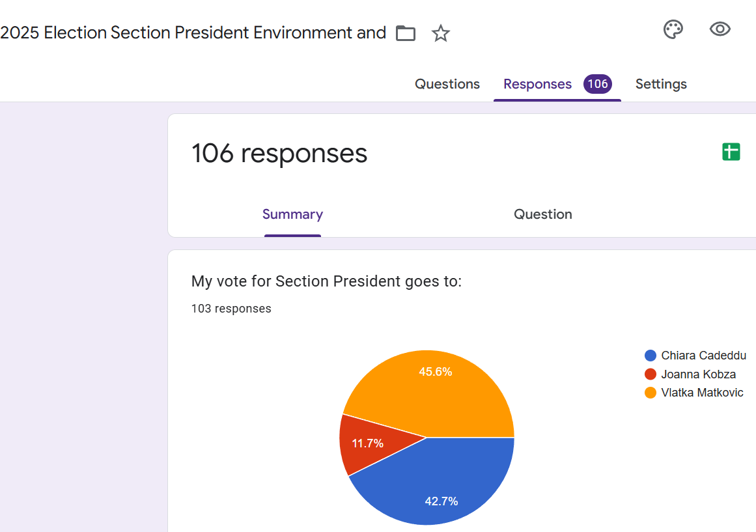This screenshot has width=756, height=532.
Task: Open the customize theme palette icon
Action: (x=673, y=29)
